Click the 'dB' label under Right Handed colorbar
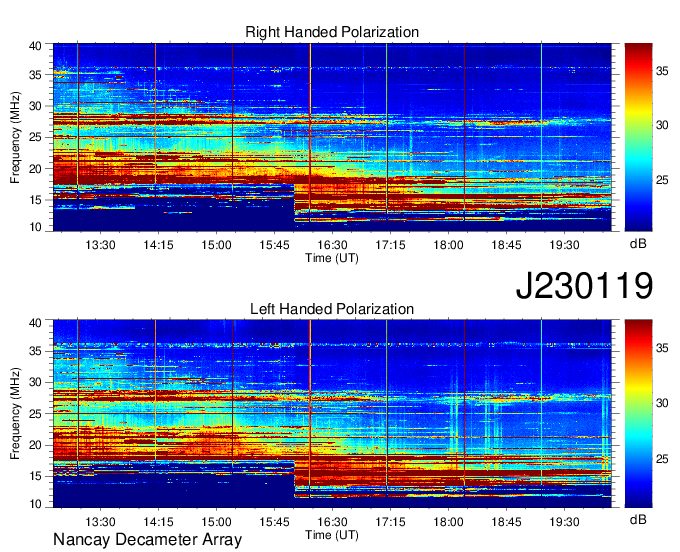Screen dimensions: 680x552 638,243
